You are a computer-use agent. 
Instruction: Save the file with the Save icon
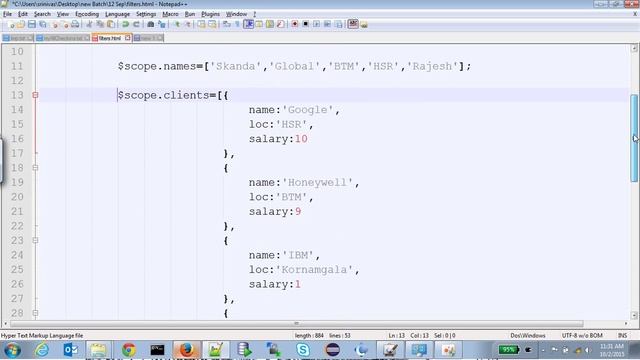pyautogui.click(x=31, y=24)
